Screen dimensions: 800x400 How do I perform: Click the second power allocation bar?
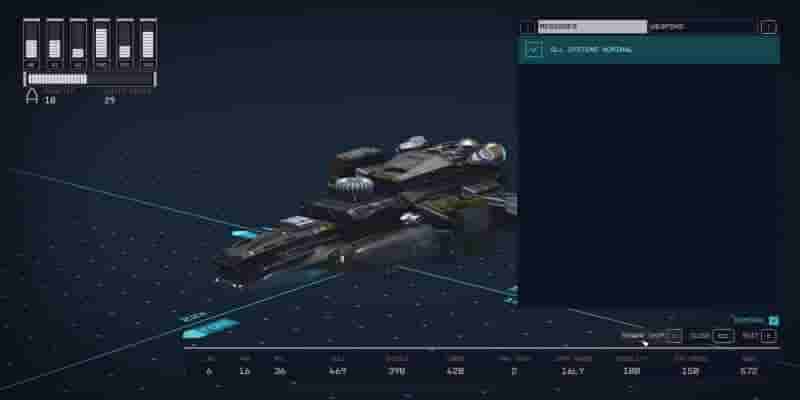55,45
